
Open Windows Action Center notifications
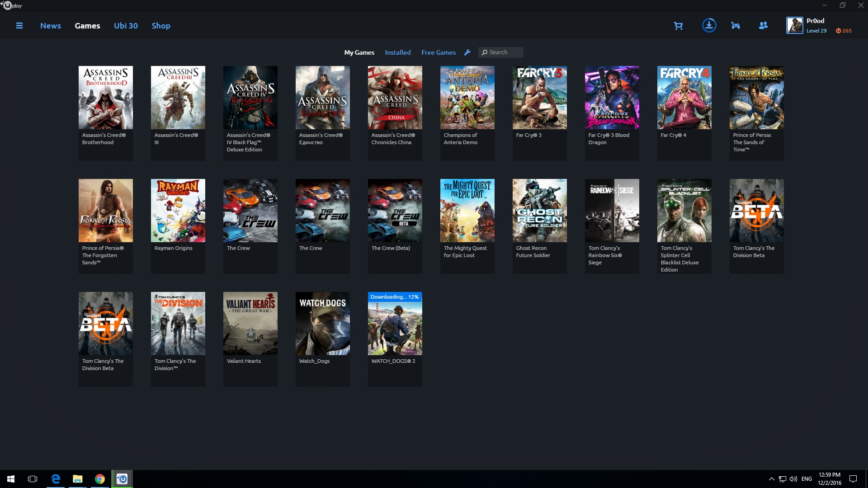tap(853, 479)
